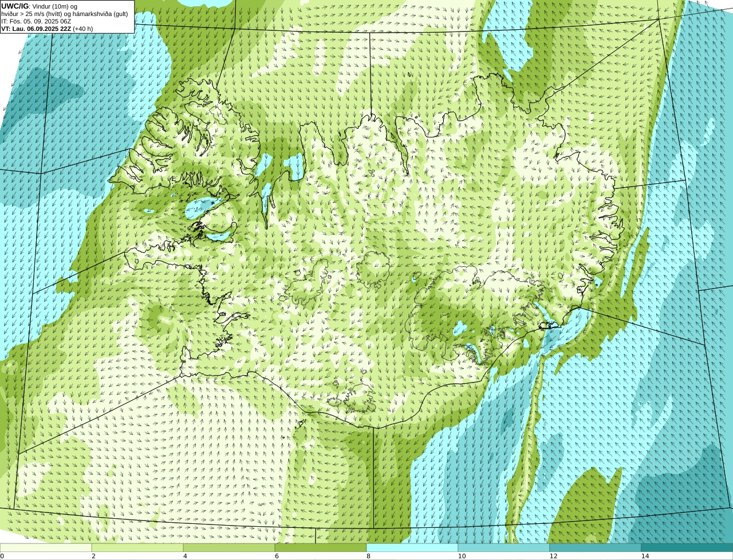Viewport: 733px width, 560px height.
Task: Click the legend value label '14'
Action: click(x=645, y=556)
